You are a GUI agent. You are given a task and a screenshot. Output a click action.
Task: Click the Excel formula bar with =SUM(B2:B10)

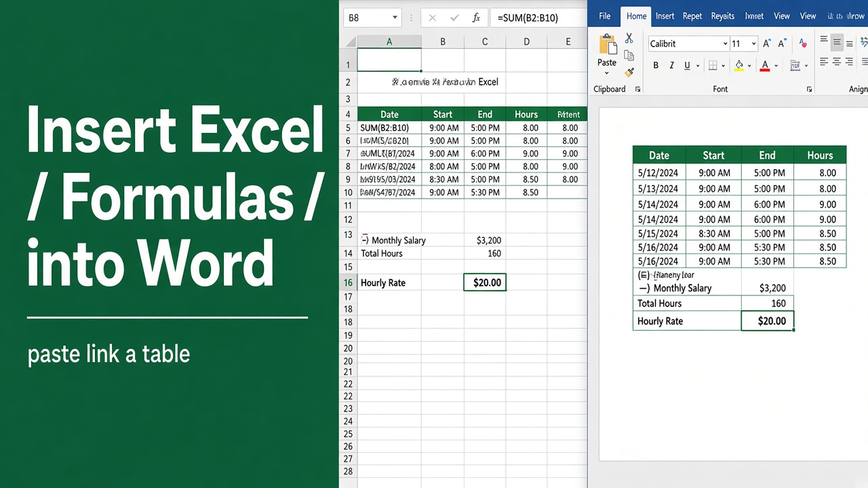pyautogui.click(x=538, y=18)
